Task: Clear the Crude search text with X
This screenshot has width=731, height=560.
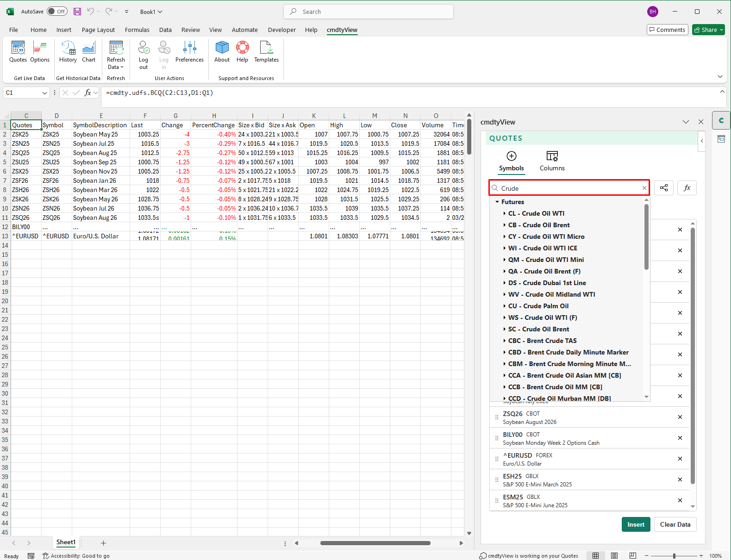Action: point(644,188)
